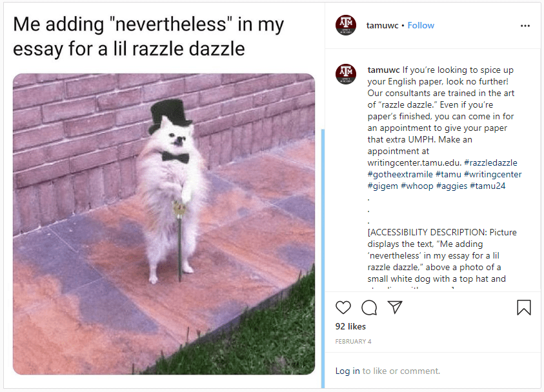Image resolution: width=544 pixels, height=392 pixels.
Task: Open the #gigem hashtag
Action: pos(383,186)
